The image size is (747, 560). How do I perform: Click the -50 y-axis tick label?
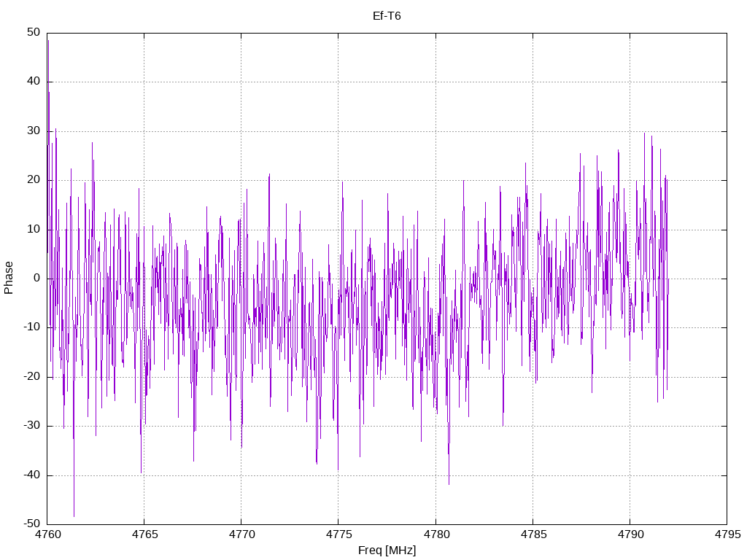(x=32, y=524)
